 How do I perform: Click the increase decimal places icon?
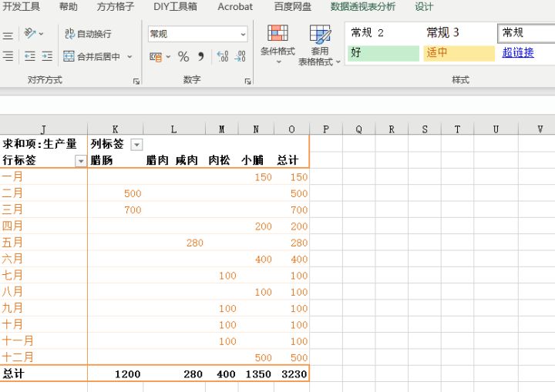(x=223, y=56)
